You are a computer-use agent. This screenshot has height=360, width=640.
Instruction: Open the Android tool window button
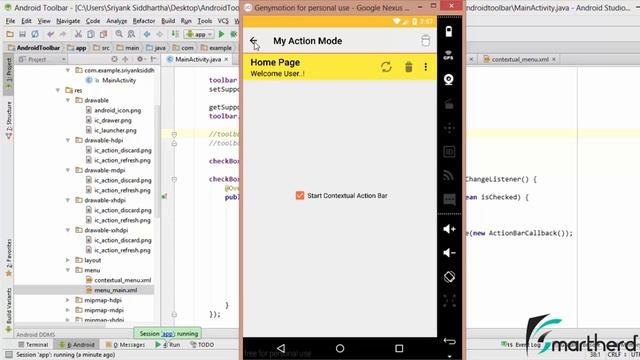tap(77, 345)
